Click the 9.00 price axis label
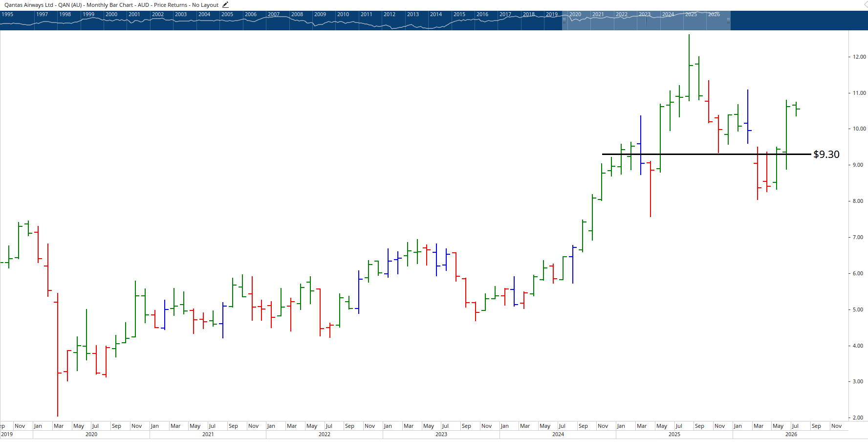Viewport: 868px width, 442px height. click(x=858, y=165)
